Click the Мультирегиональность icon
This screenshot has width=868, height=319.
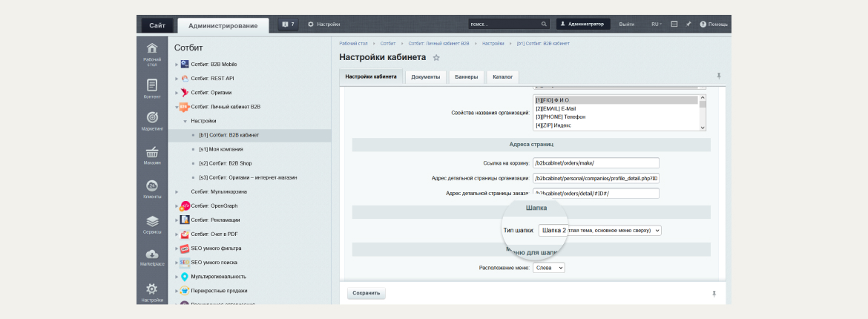coord(185,277)
